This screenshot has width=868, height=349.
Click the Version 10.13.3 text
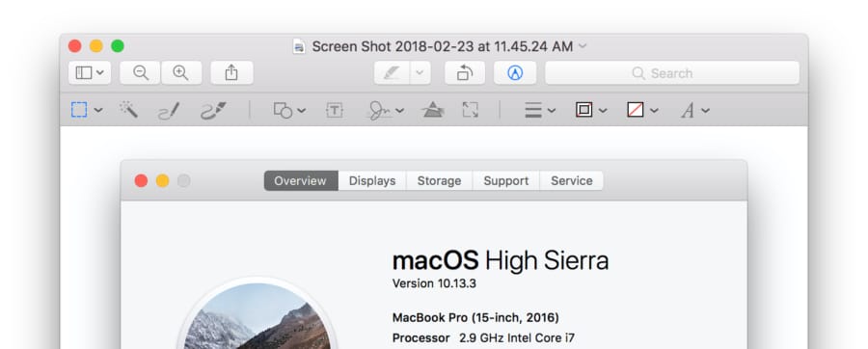434,283
